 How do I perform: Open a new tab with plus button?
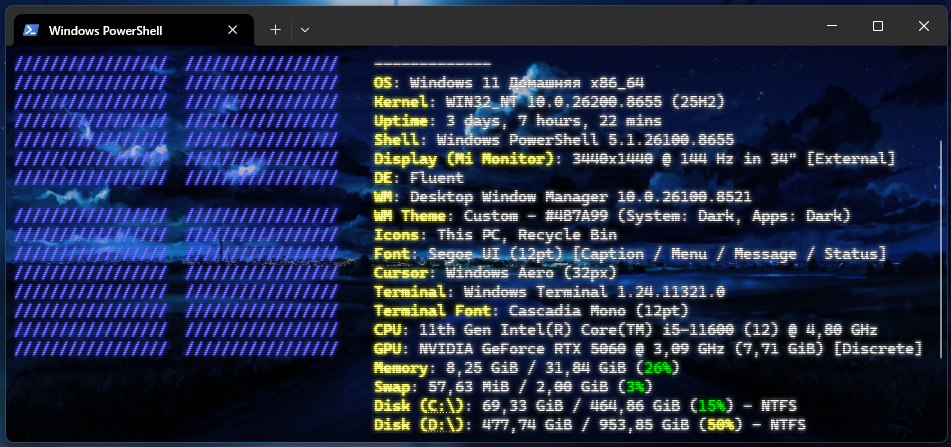click(x=275, y=30)
